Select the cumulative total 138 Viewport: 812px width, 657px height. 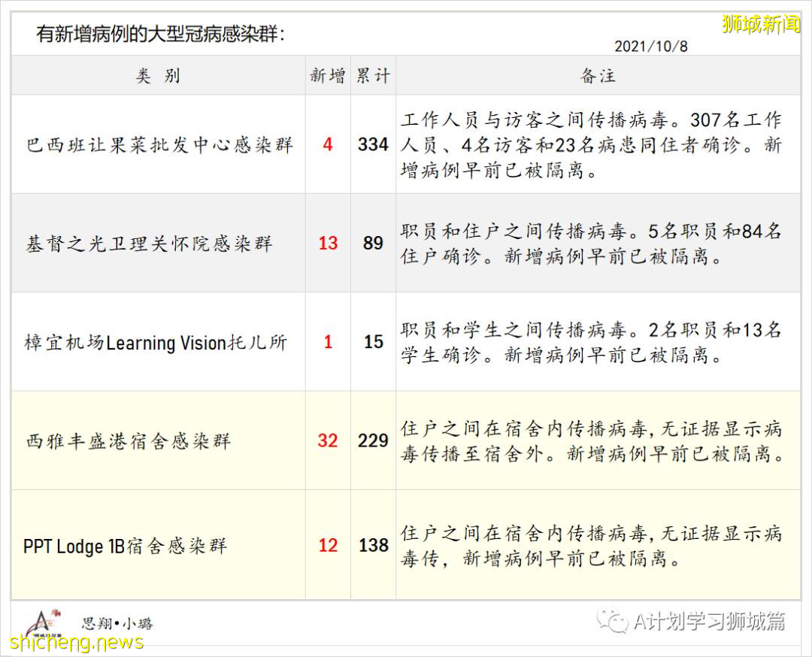coord(373,546)
